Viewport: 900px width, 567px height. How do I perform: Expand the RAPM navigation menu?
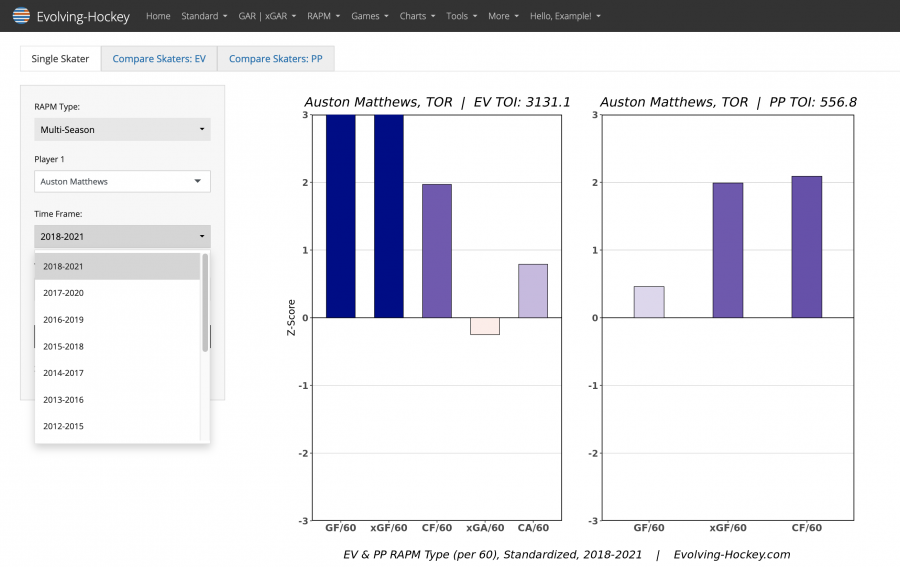pos(324,16)
